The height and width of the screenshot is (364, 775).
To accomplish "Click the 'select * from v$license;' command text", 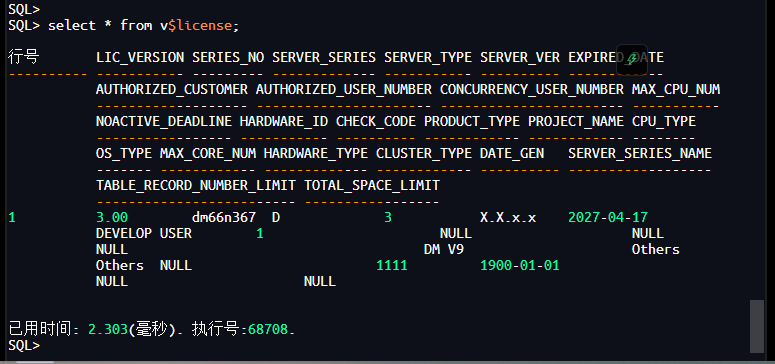I will (143, 26).
